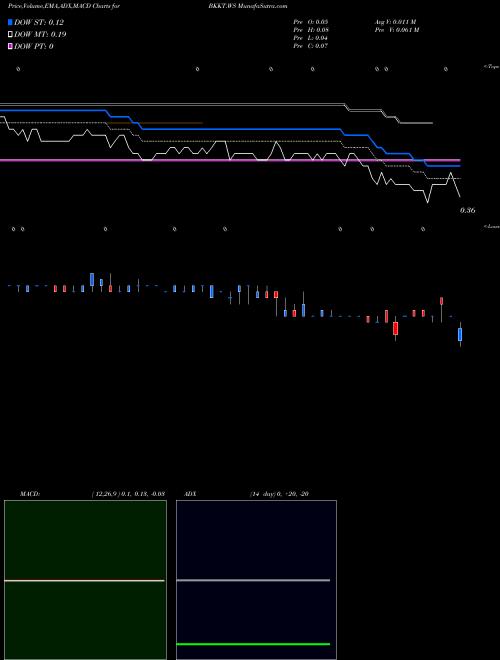
Task: Select the 'Pre V: 0.061 M' volume value
Action: coord(397,30)
